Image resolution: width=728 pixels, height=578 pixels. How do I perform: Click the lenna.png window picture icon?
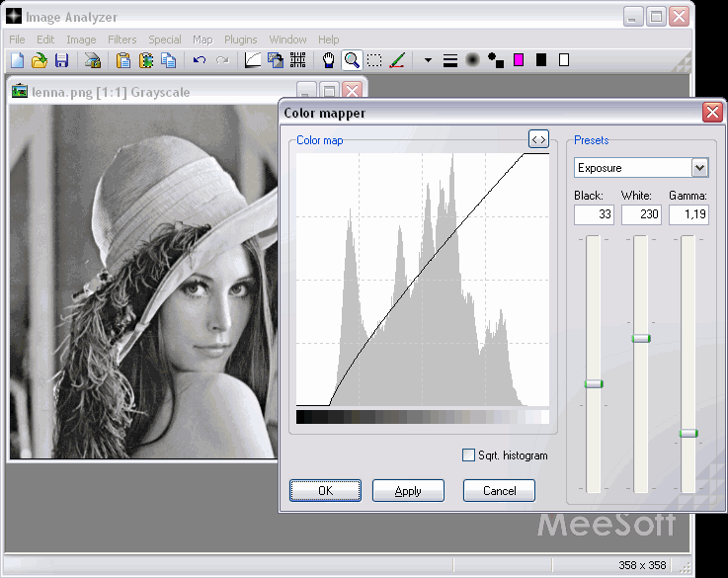[20, 91]
